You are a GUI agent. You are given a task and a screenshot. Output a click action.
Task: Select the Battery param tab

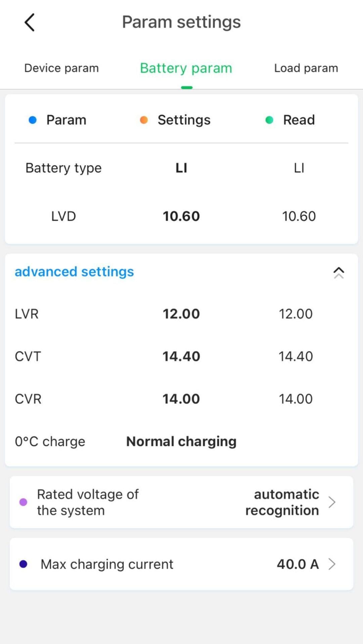(186, 68)
